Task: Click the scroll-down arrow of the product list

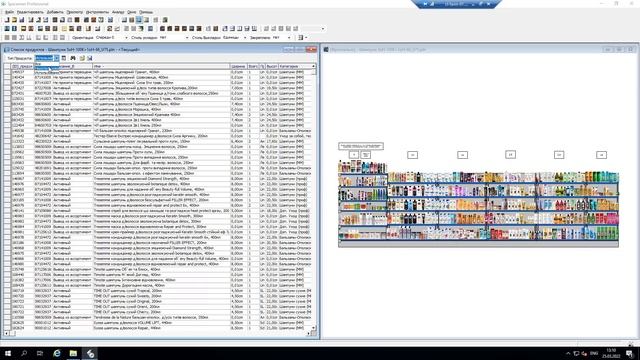Action: (314, 328)
